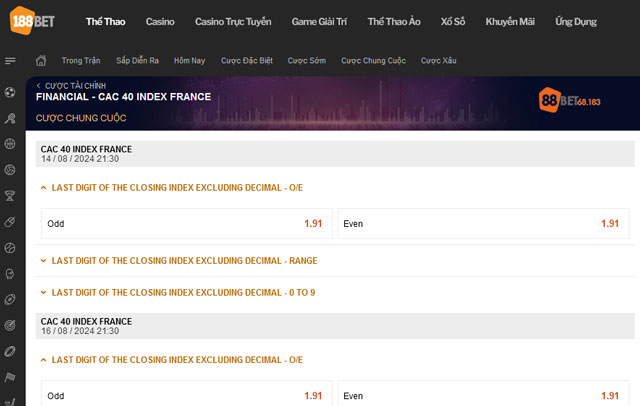Open the sidebar hamburger menu
The image size is (640, 406).
10,61
